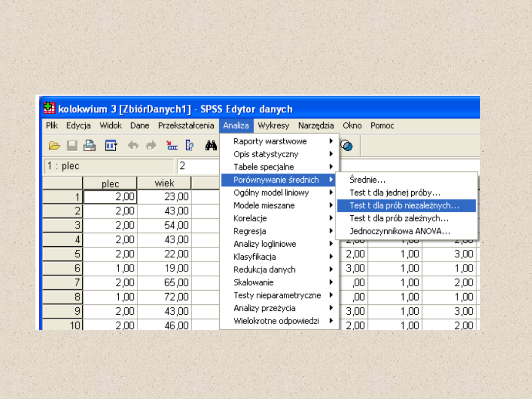Select Test t dla jednej próby
This screenshot has width=532, height=399.
pyautogui.click(x=395, y=193)
